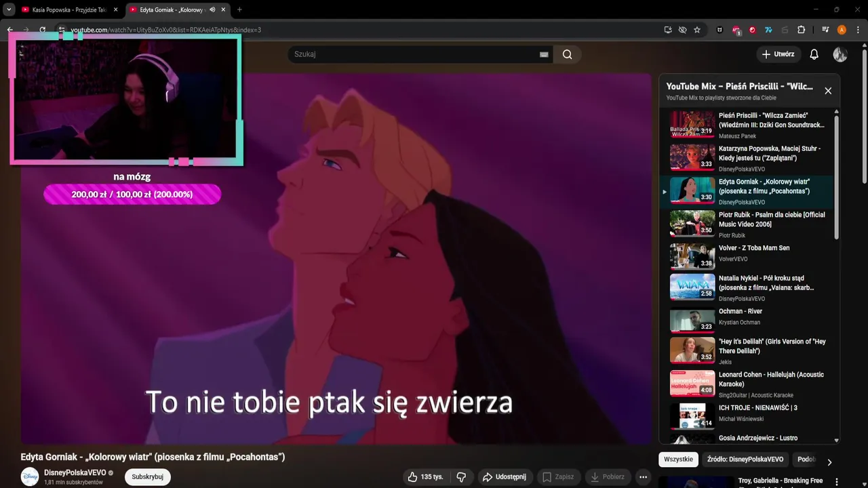Click the magnifier search button
Screen dimensions: 868x488
(x=568, y=54)
